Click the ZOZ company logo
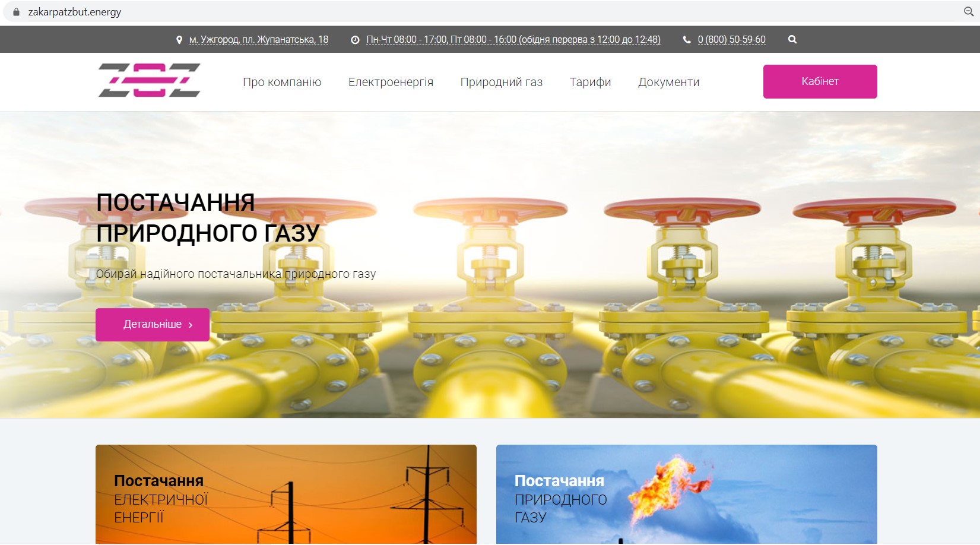The width and height of the screenshot is (980, 545). coord(149,80)
